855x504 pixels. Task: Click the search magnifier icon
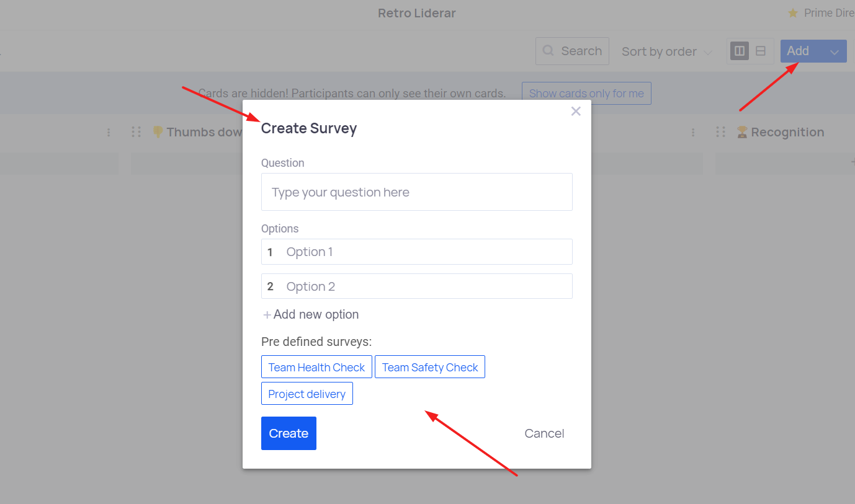[x=548, y=51]
